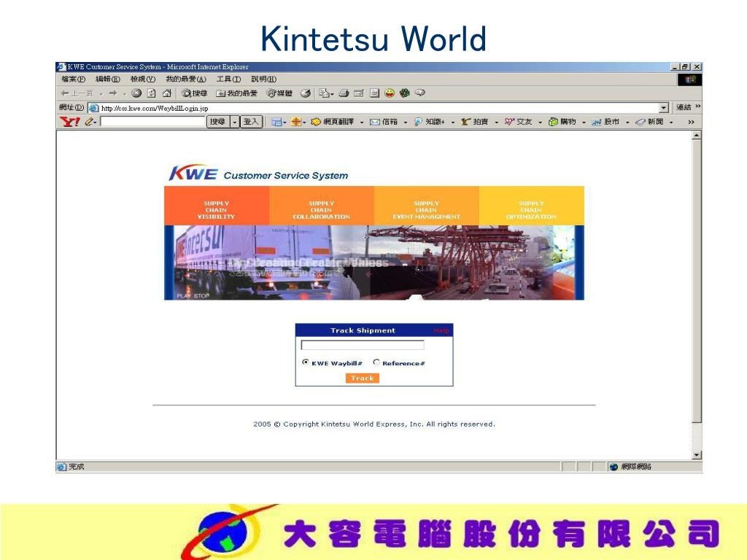Click the Yahoo toolbar window layout icon
This screenshot has width=747, height=560.
tap(277, 122)
